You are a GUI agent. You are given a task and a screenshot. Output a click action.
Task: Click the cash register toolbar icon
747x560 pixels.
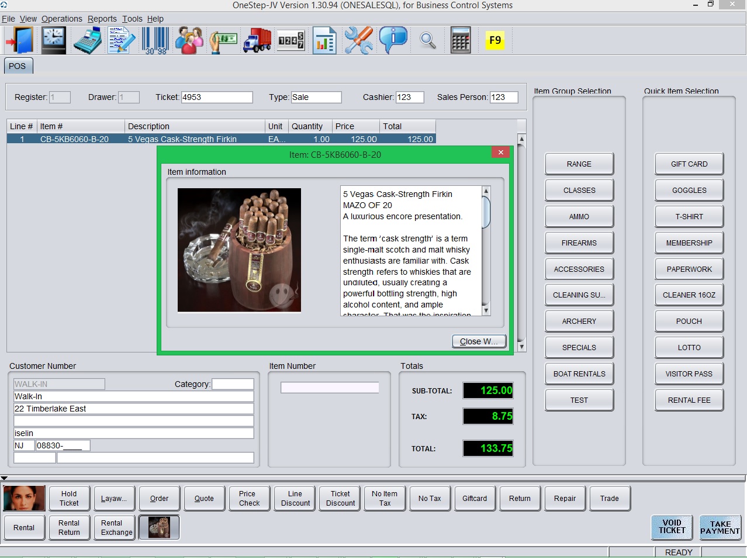(88, 41)
